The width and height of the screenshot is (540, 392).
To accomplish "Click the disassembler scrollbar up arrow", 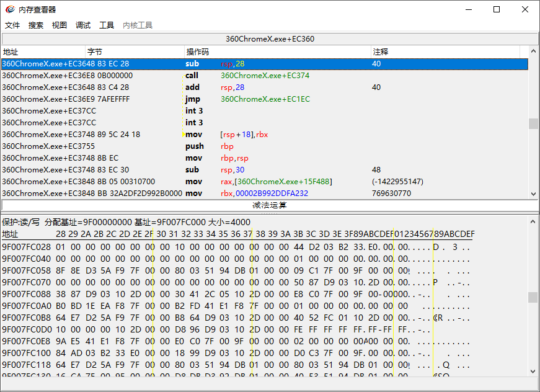I will tap(533, 51).
